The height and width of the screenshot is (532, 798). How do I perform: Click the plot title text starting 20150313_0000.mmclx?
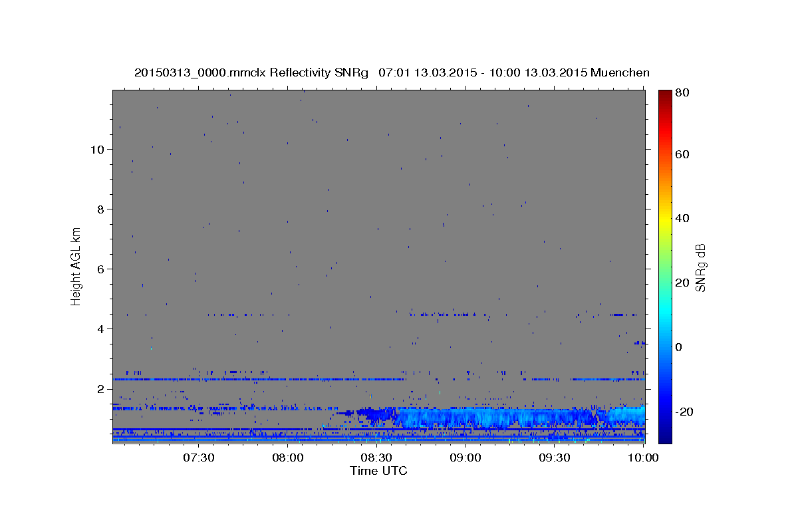pos(392,72)
